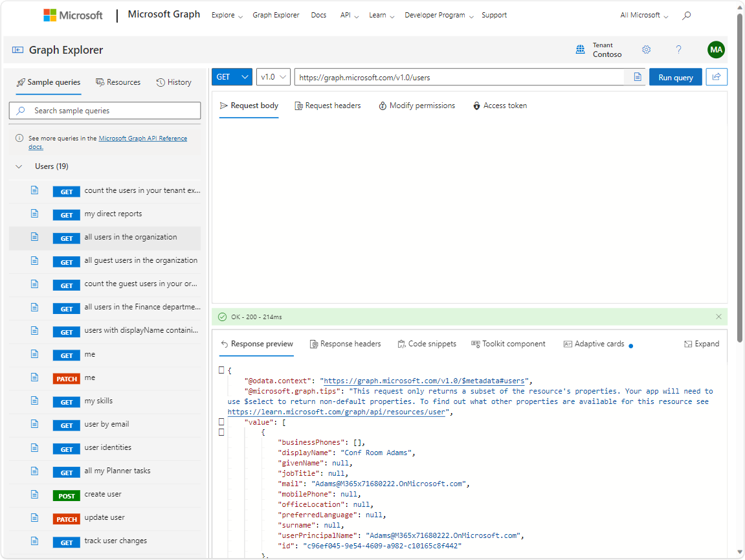Screen dimensions: 745x560
Task: Expand the Learn menu
Action: click(381, 15)
